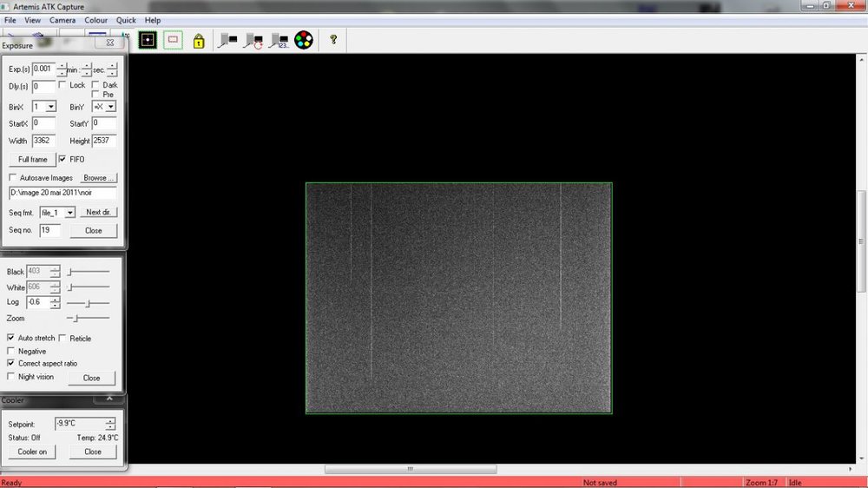Open the Colour menu
The width and height of the screenshot is (868, 488).
(x=95, y=20)
